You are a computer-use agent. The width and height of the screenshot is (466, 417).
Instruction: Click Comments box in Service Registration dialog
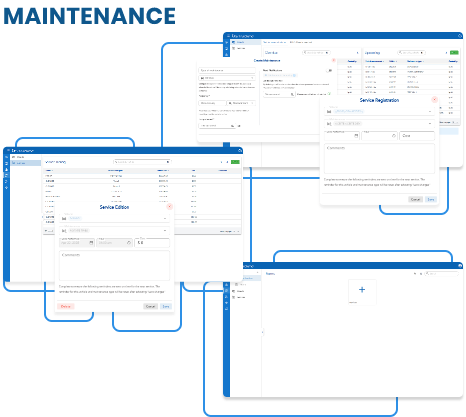coord(379,158)
